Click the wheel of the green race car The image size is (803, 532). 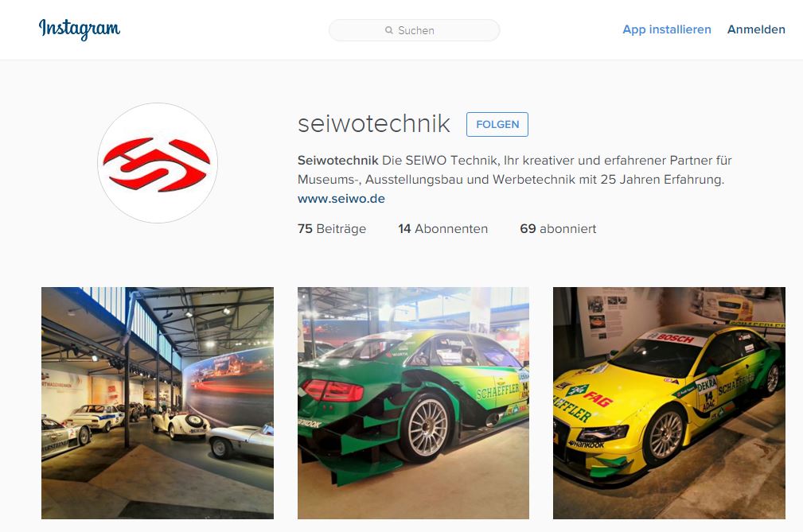coord(427,428)
